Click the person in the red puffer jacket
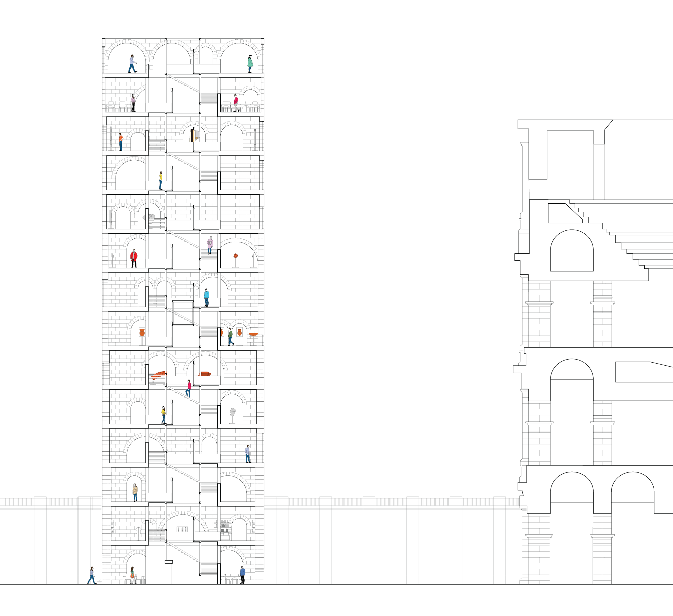The width and height of the screenshot is (673, 616). click(x=134, y=258)
